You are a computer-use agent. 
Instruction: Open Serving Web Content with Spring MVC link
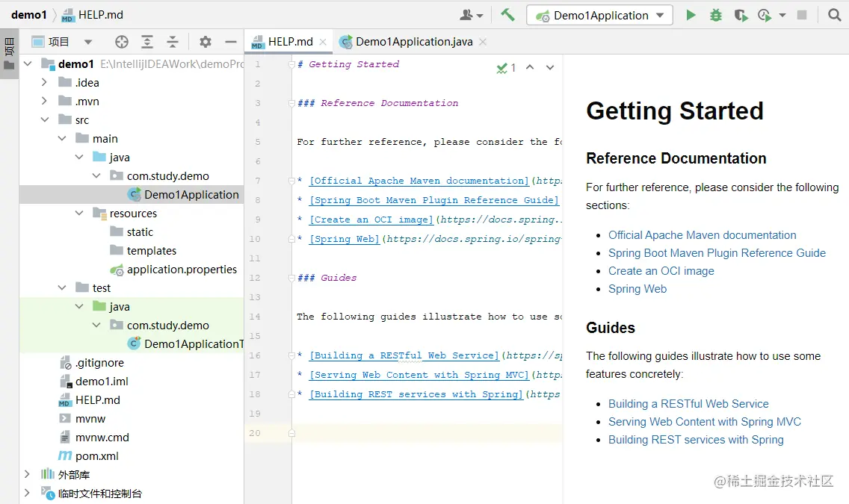705,422
